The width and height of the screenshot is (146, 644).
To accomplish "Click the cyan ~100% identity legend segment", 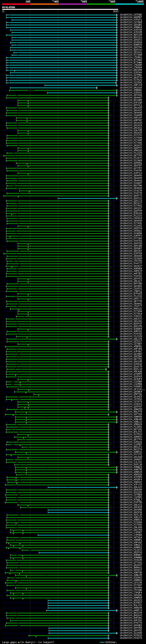I will (x=130, y=4).
